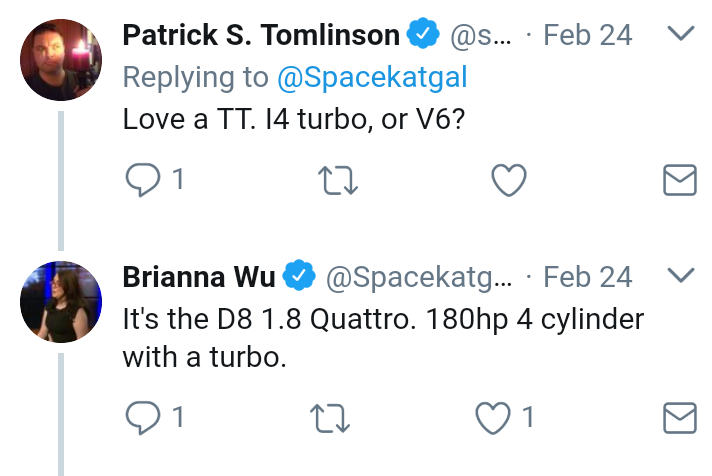Viewport: 712px width, 476px height.
Task: Reply to Brianna Wu's tweet
Action: coord(143,418)
